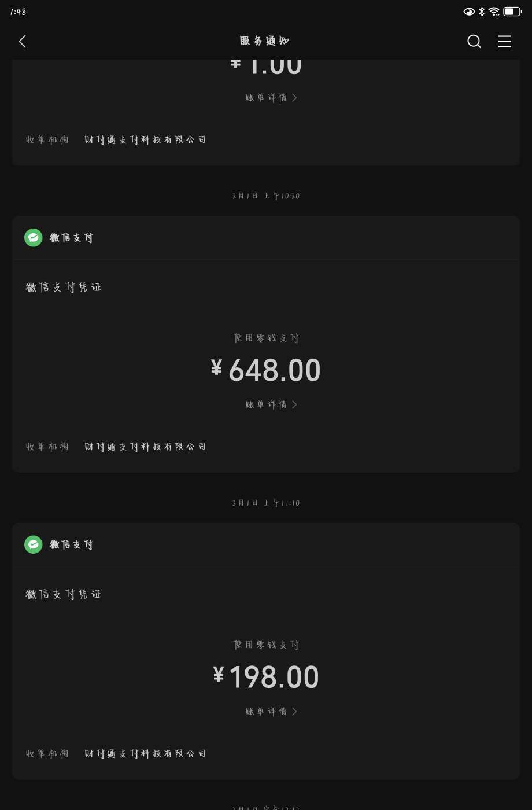
Task: Tap chevron beside 账单详情 for ¥1.00
Action: point(294,98)
